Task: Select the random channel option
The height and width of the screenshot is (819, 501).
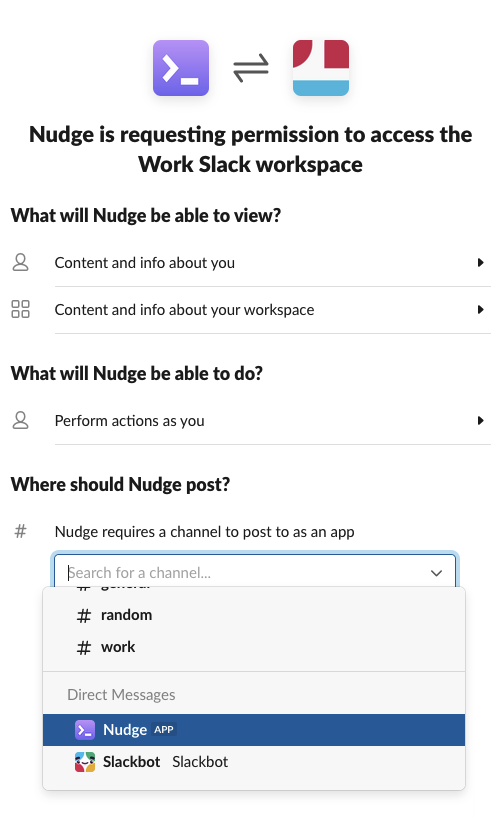Action: (254, 615)
